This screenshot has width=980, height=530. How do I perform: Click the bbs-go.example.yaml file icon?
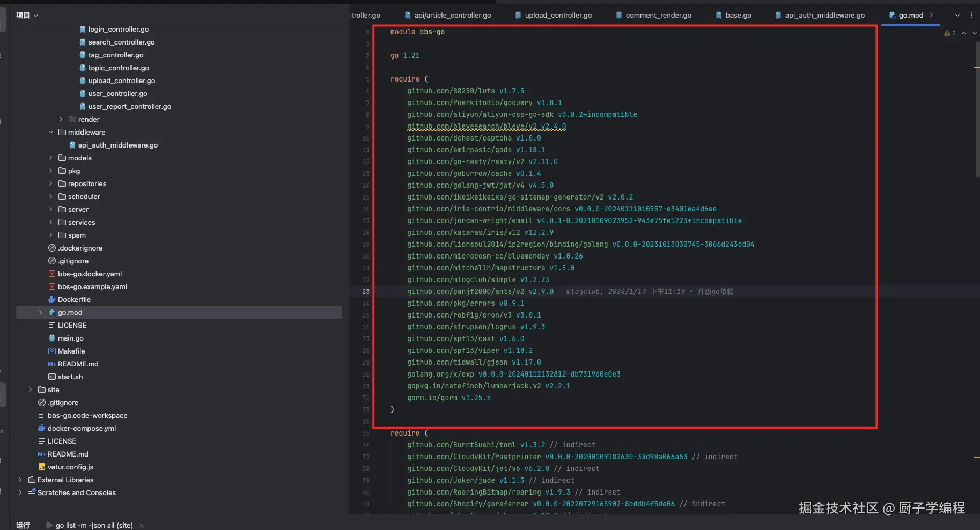coord(52,286)
